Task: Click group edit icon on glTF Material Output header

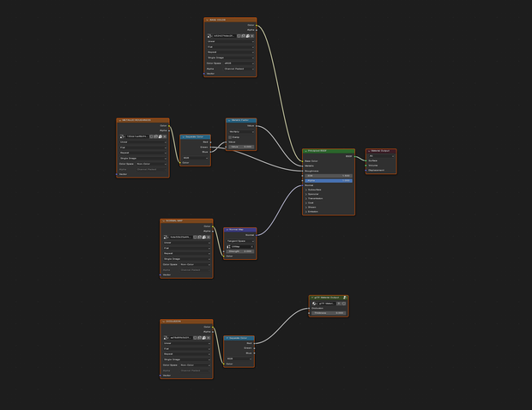Action: point(345,298)
